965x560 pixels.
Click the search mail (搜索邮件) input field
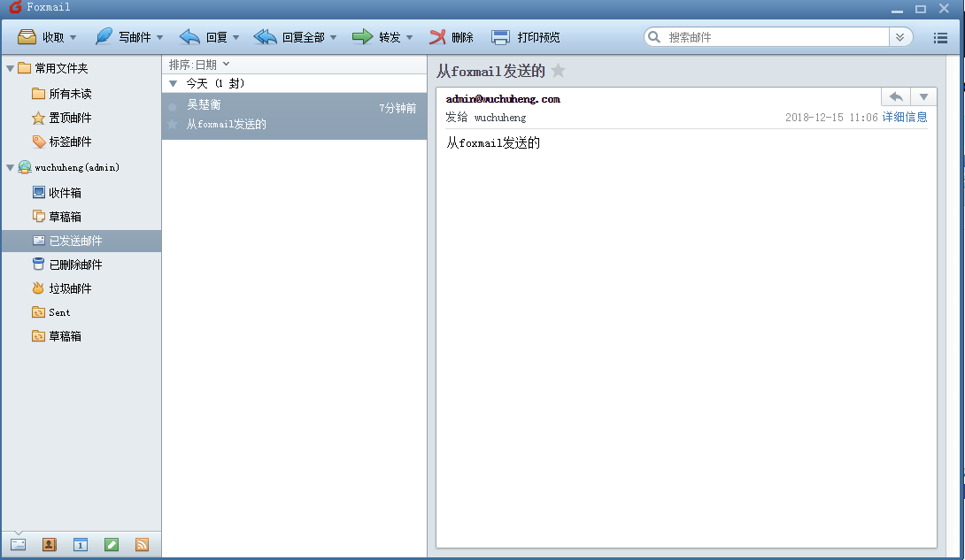(x=776, y=37)
